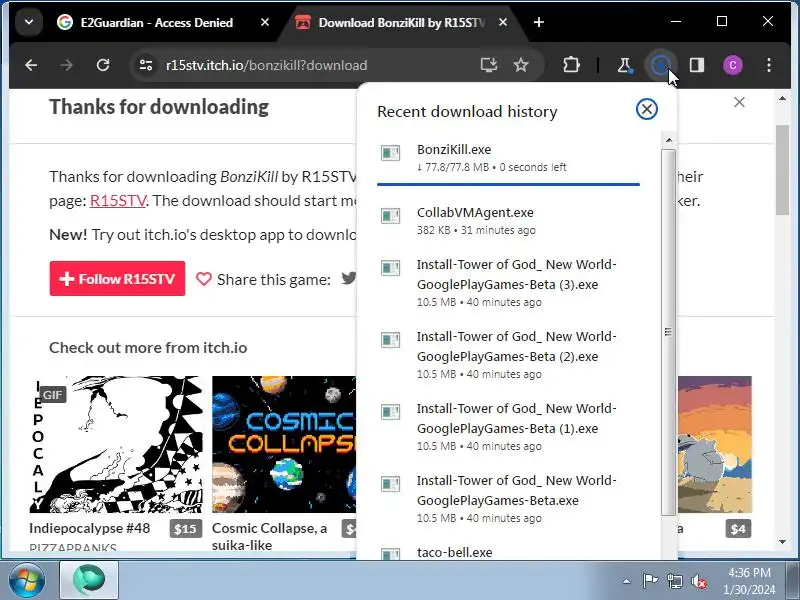Open the Windows Start menu
Viewport: 800px width, 600px height.
click(x=26, y=580)
